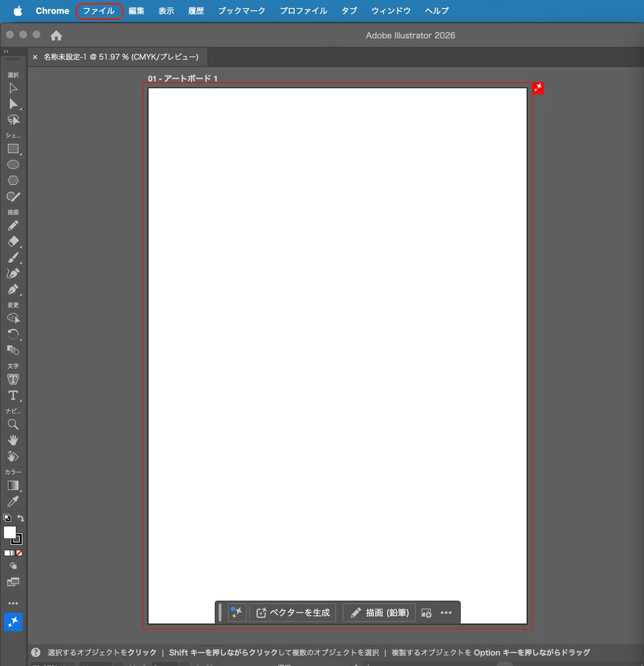Select the Curvature pen tool
Image resolution: width=644 pixels, height=666 pixels.
pyautogui.click(x=13, y=273)
